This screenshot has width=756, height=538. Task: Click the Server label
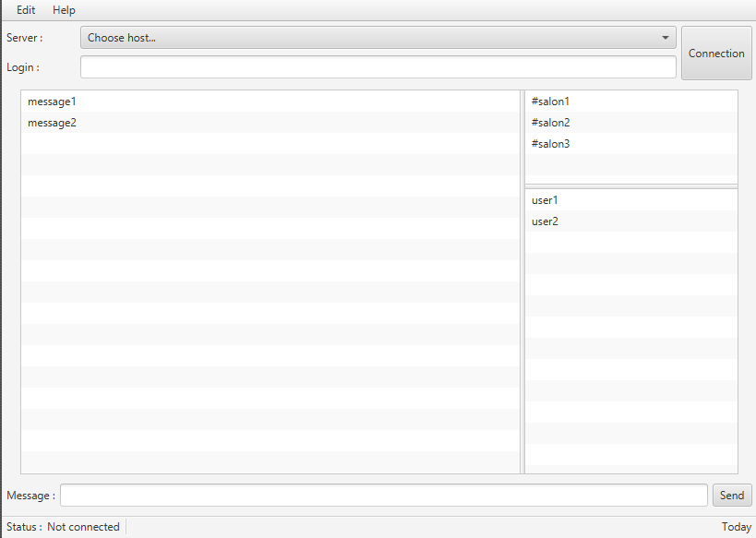25,38
